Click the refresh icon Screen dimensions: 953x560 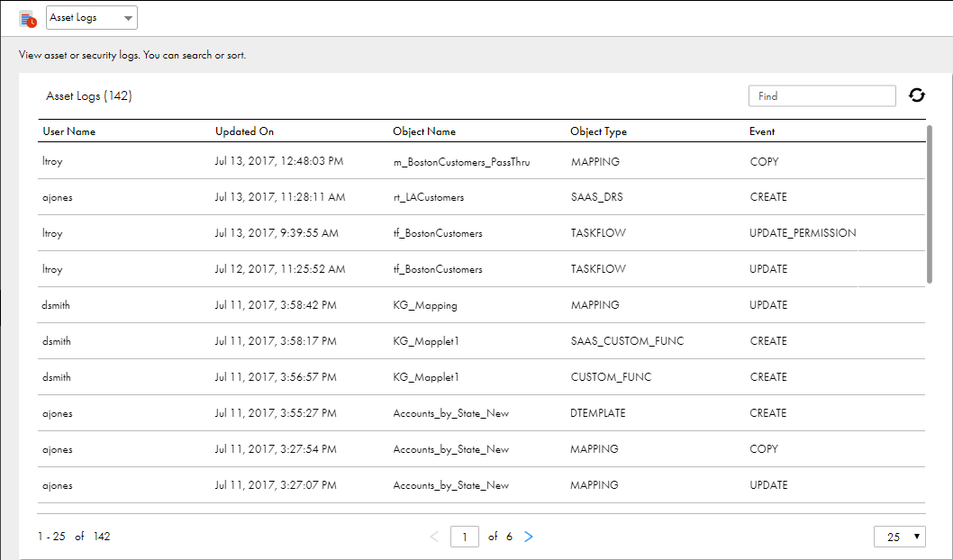click(x=917, y=95)
